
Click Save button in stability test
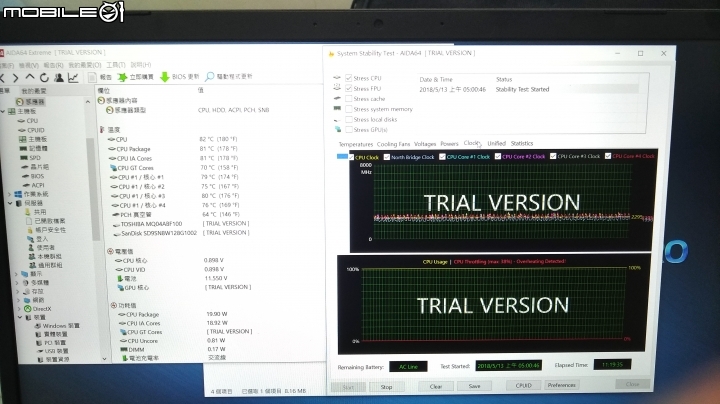click(474, 386)
